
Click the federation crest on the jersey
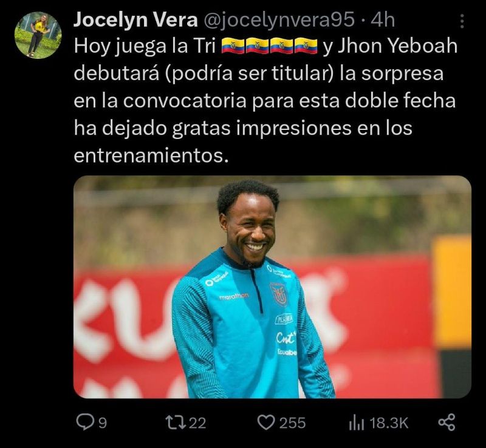278,294
